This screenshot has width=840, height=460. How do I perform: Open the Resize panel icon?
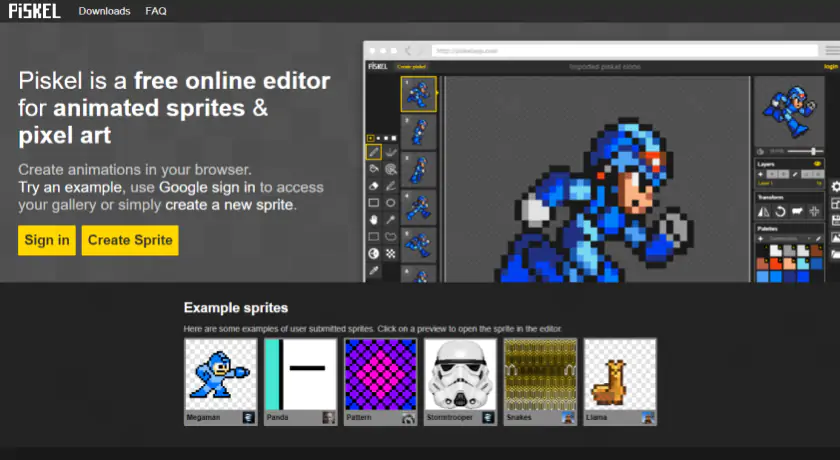click(835, 203)
